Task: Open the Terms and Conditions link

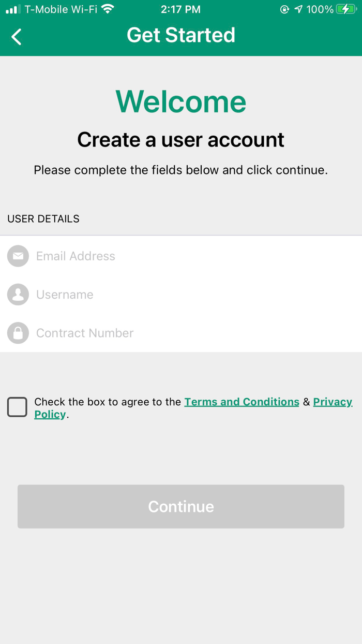Action: (242, 402)
